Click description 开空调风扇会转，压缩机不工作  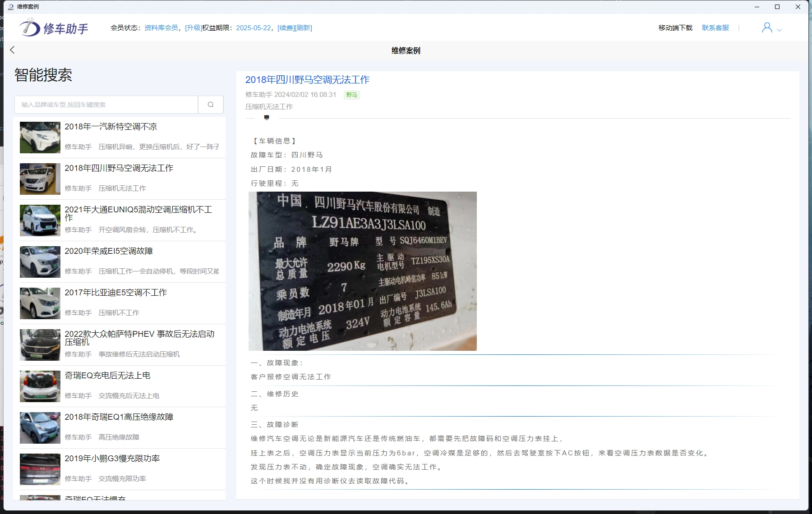(x=148, y=230)
